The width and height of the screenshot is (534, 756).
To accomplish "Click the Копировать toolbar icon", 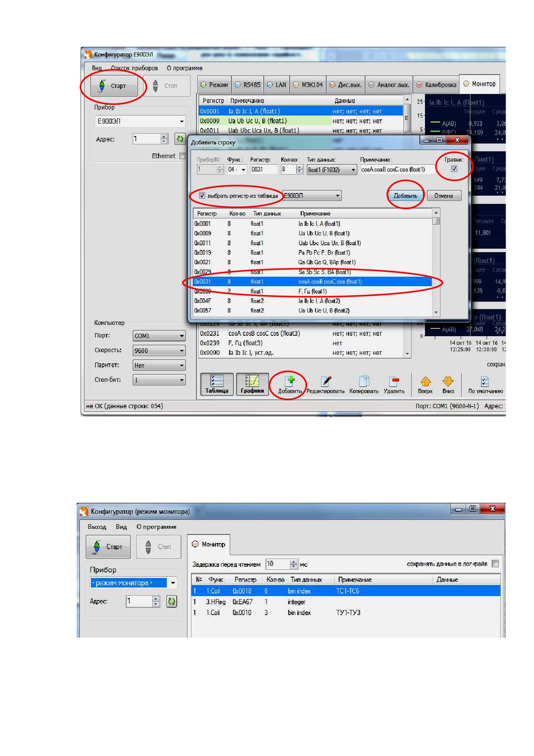I will pyautogui.click(x=364, y=384).
